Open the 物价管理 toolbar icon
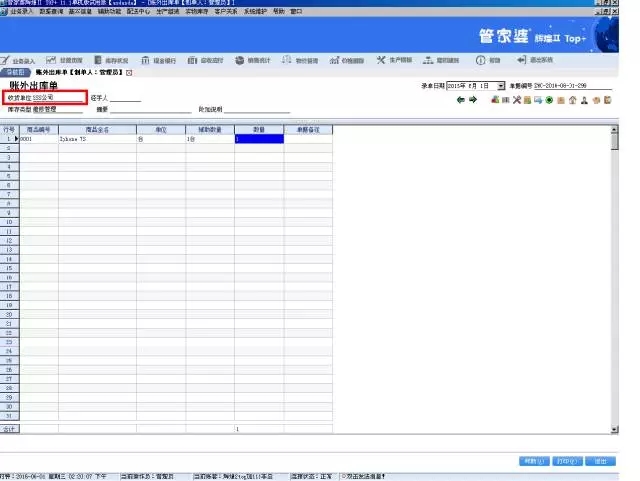The image size is (640, 481). [x=300, y=60]
